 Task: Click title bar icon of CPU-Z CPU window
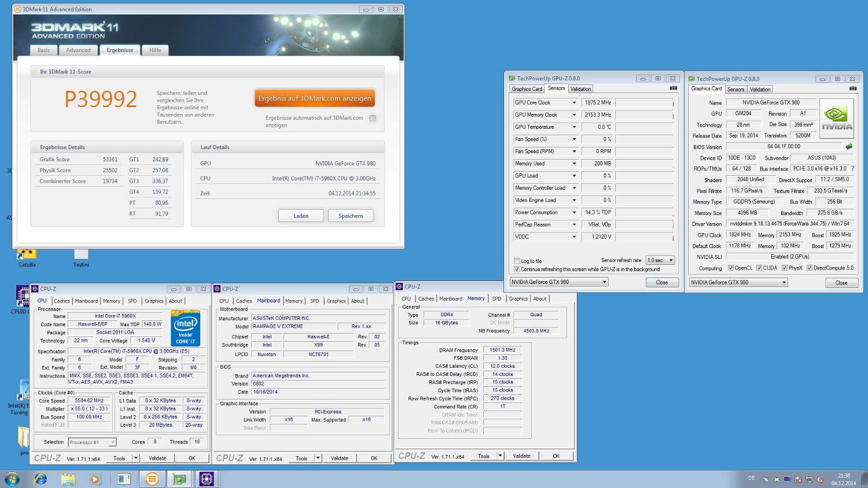click(x=35, y=289)
